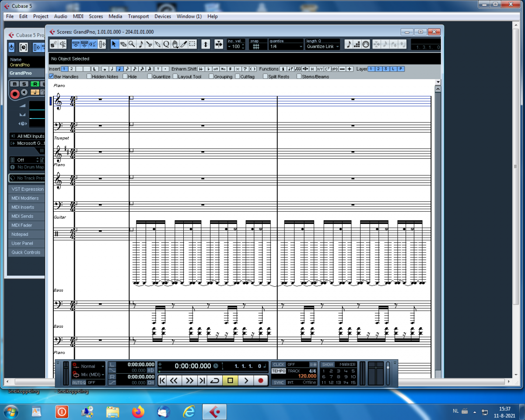Click the Functions info i button
525x420 pixels.
tap(283, 69)
